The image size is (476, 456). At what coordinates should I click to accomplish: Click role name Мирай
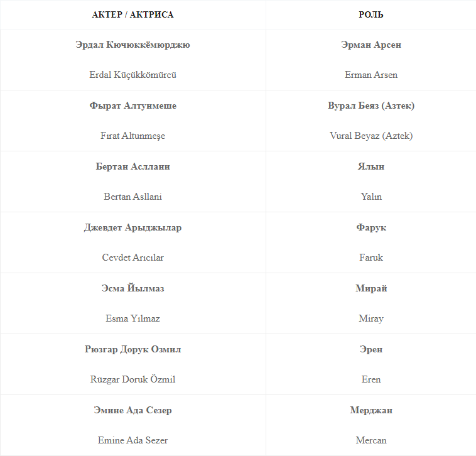[x=371, y=288]
